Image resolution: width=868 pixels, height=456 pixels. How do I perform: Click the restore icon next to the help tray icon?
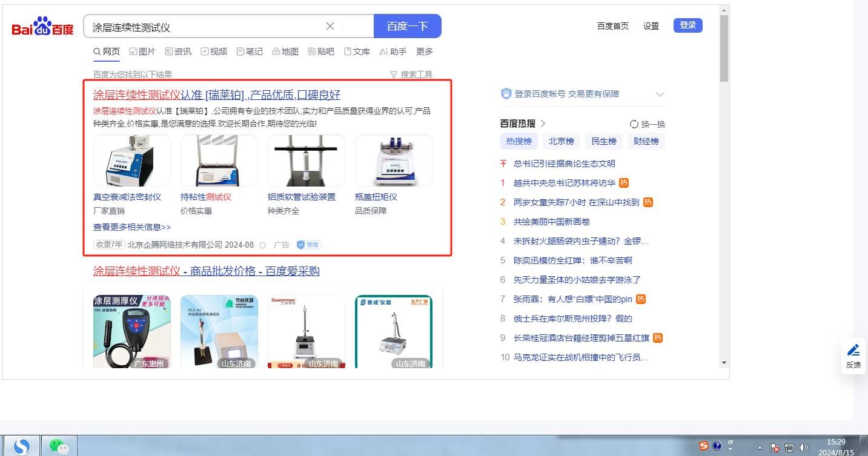point(731,442)
